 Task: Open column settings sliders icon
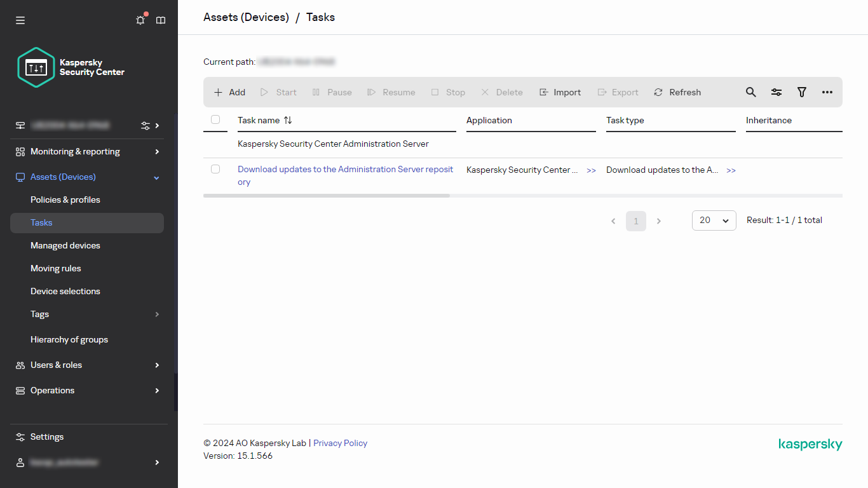[776, 92]
